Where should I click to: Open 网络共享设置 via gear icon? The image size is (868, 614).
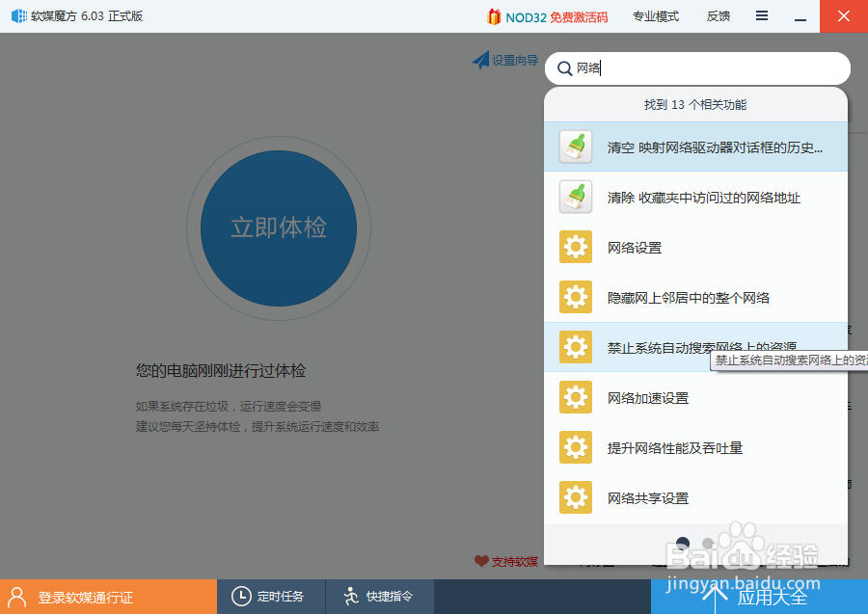(x=575, y=497)
